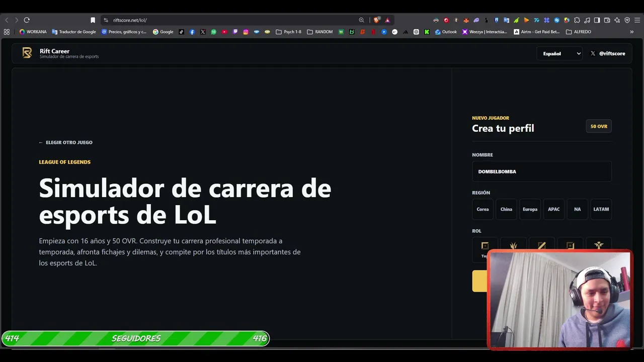Open the X bookmark in bookmarks bar
644x362 pixels.
[x=203, y=32]
